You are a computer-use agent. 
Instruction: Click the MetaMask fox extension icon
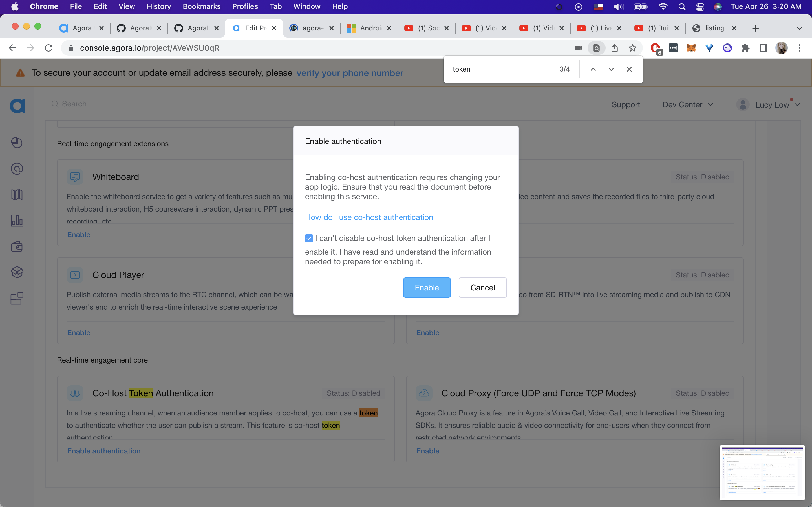point(691,48)
